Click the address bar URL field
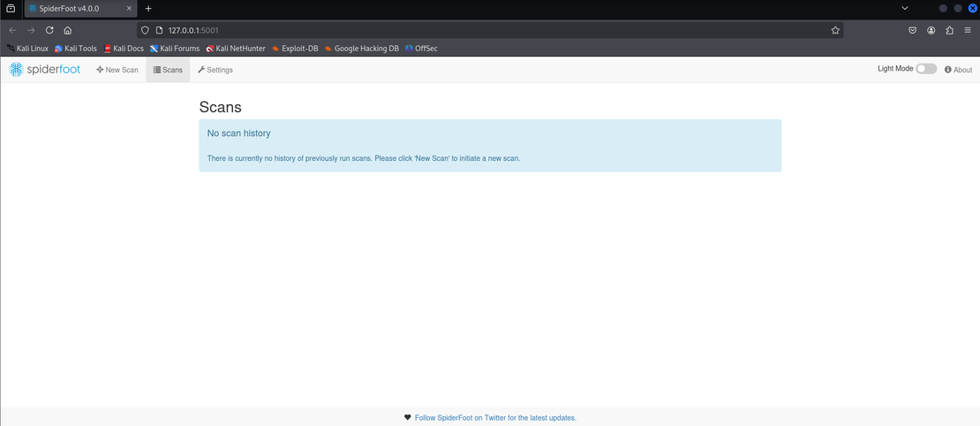This screenshot has width=980, height=426. click(x=486, y=30)
